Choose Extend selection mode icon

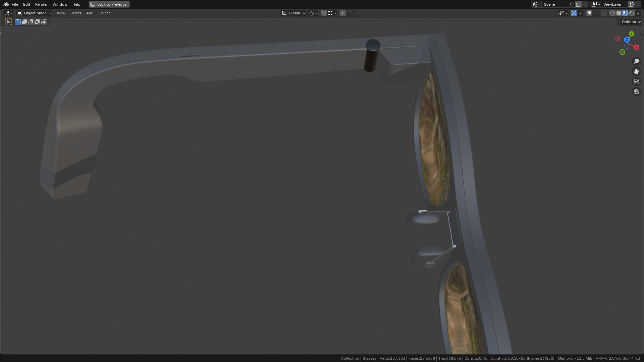[24, 22]
